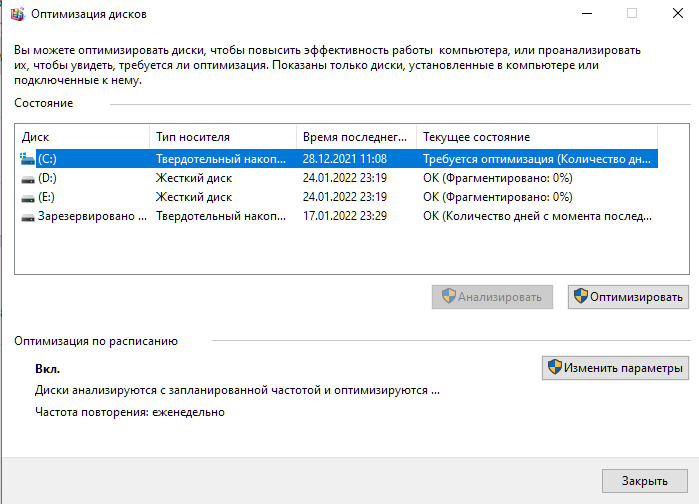Select Требуется оптимизация status of C: drive
Screen dimensions: 699x504
(538, 158)
